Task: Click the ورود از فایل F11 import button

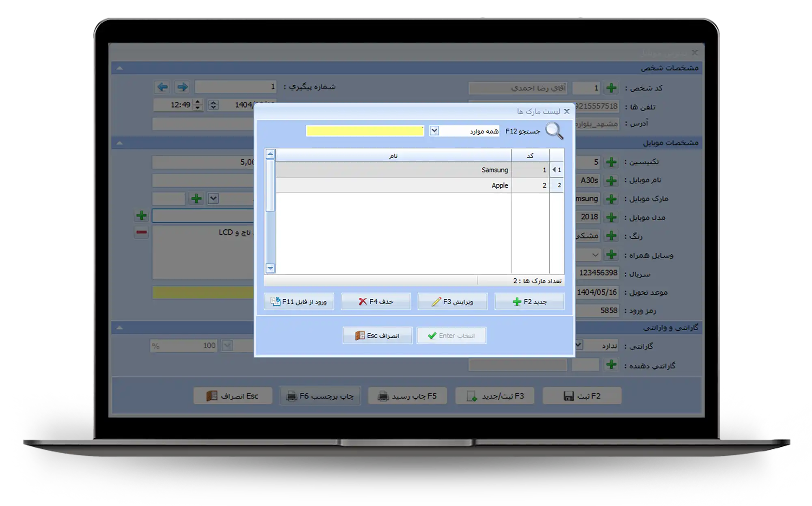Action: [299, 301]
